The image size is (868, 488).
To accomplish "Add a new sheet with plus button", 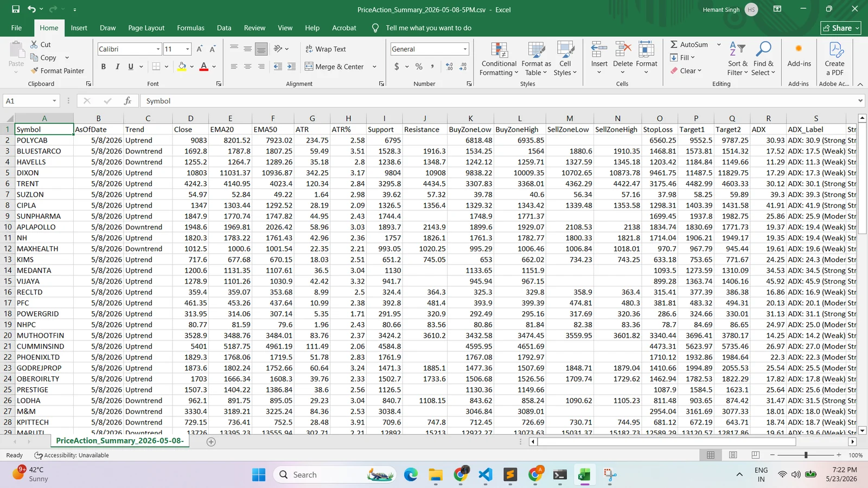I will (211, 442).
